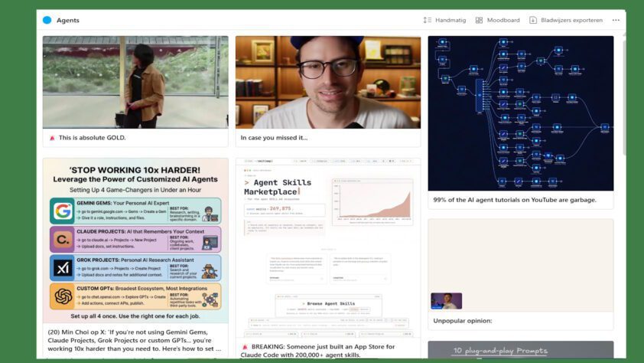Open 'In case you missed it...' bookmark
Viewport: 644px width, 363px height.
(274, 138)
